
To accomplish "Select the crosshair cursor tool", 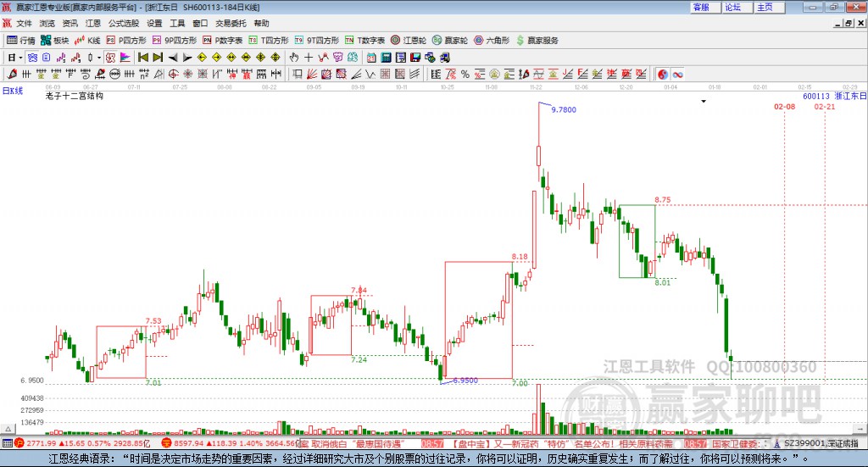I will click(309, 58).
